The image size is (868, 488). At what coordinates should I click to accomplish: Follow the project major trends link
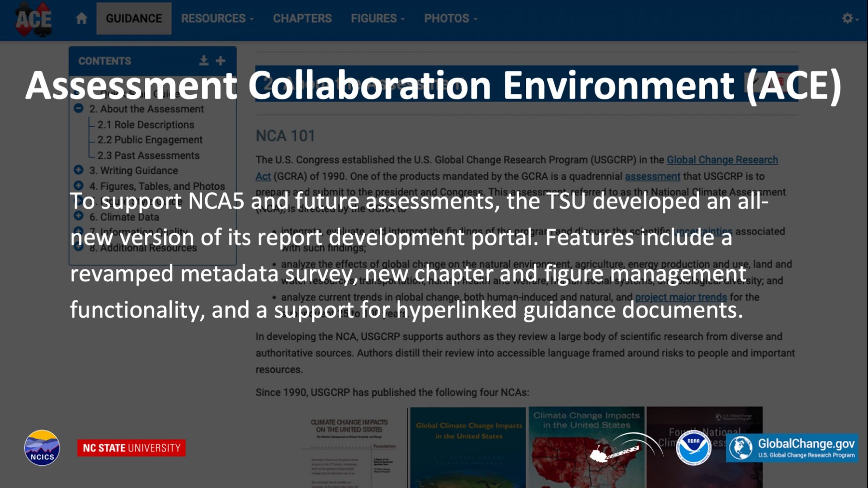tap(681, 297)
